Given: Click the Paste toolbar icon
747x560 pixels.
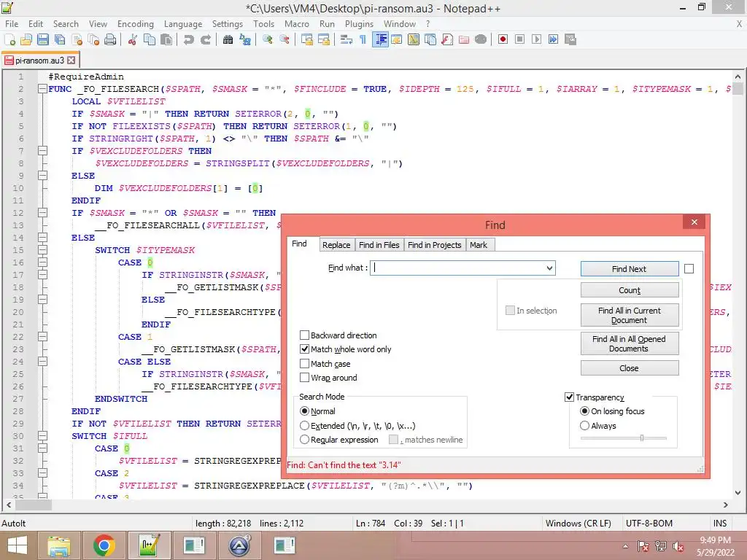Looking at the screenshot, I should pyautogui.click(x=166, y=39).
